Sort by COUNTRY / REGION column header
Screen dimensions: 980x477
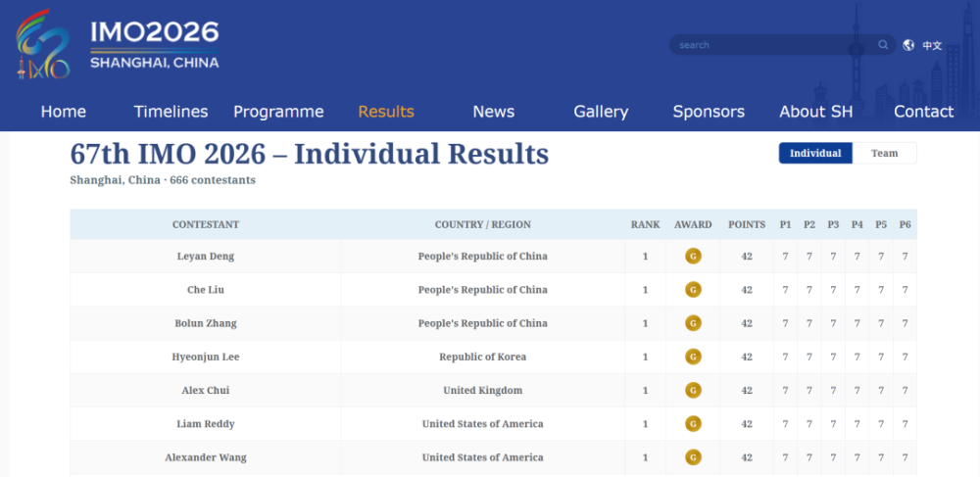click(482, 224)
